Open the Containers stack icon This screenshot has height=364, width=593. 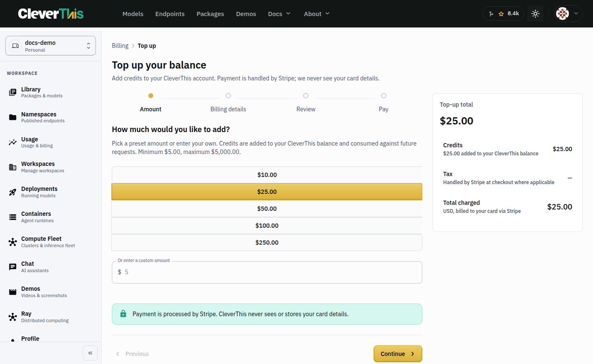point(13,217)
